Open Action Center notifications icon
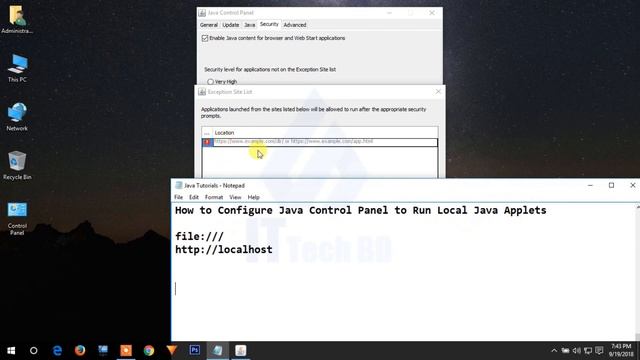This screenshot has width=640, height=360. 599,351
